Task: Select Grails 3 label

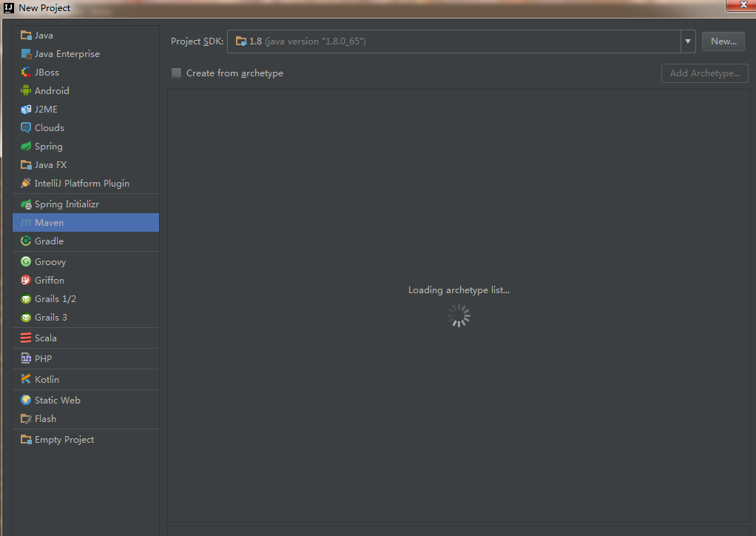Action: [50, 317]
